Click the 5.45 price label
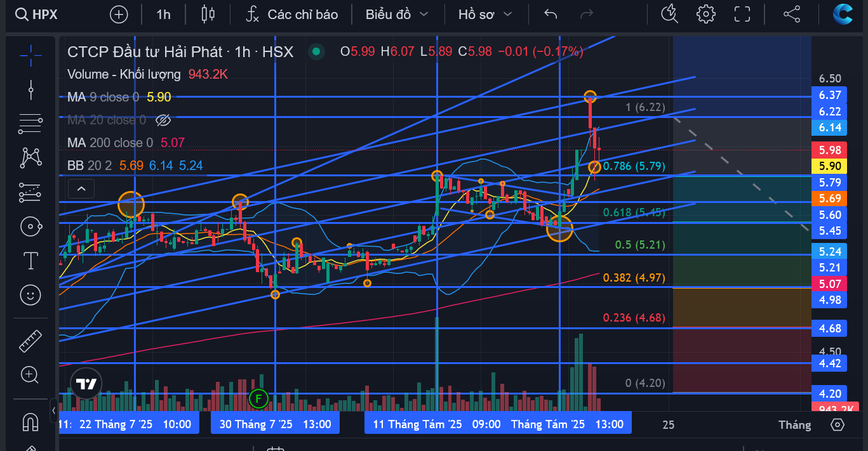This screenshot has height=451, width=868. click(x=829, y=231)
